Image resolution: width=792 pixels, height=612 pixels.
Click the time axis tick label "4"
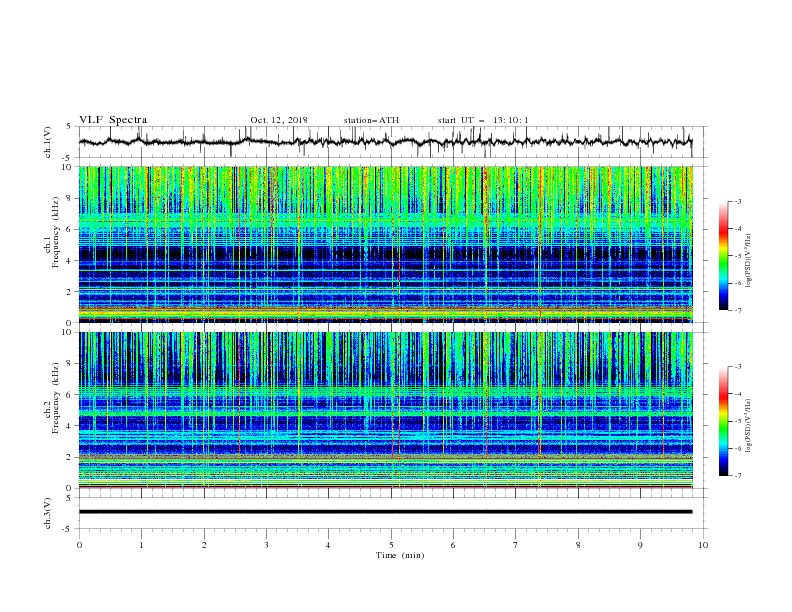click(x=328, y=545)
